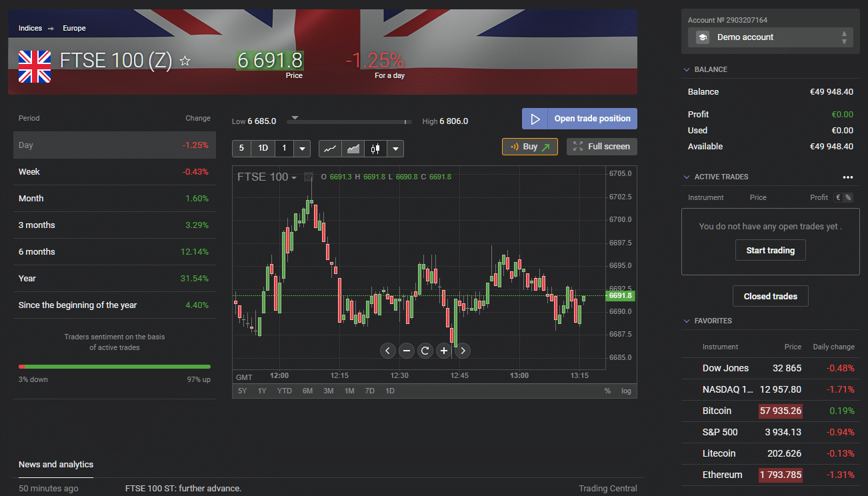
Task: Zoom out chart with minus icon
Action: (x=407, y=350)
